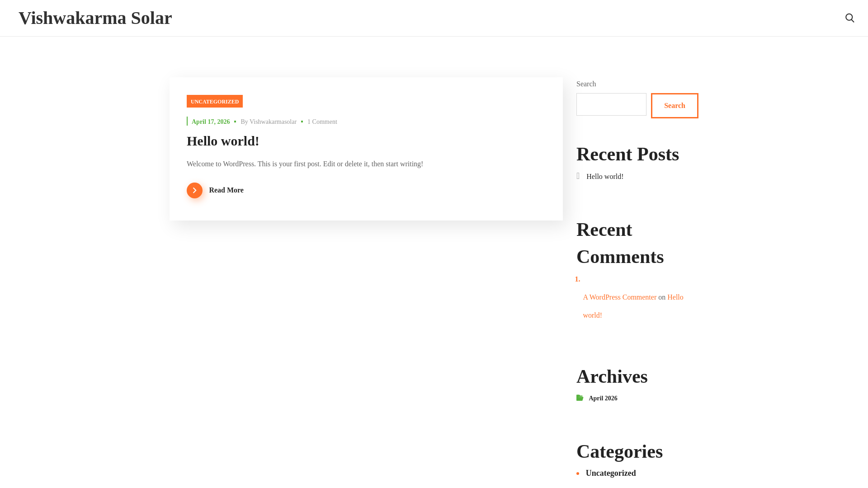Click the Recent Comments heading

coord(620,244)
